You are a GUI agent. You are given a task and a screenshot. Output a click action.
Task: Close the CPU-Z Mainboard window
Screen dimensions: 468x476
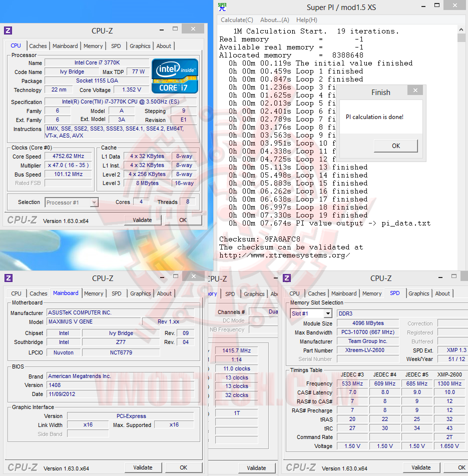pyautogui.click(x=193, y=276)
